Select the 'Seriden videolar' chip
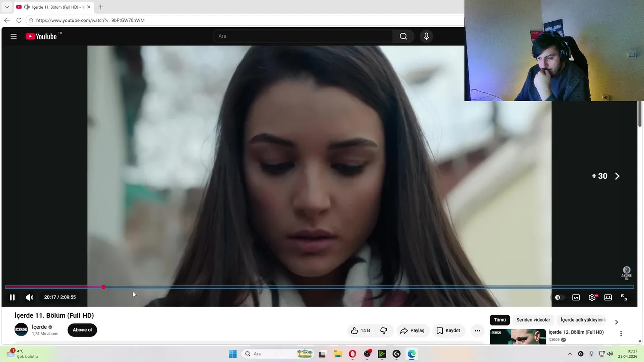Viewport: 644px width, 362px height. click(x=533, y=320)
